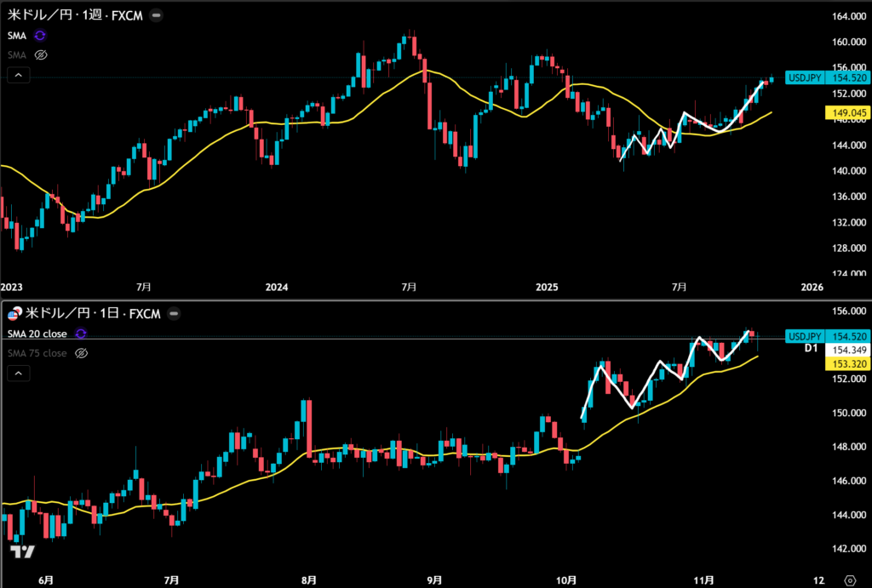Select the SMA 20 close indicator label
The width and height of the screenshot is (872, 588).
37,334
